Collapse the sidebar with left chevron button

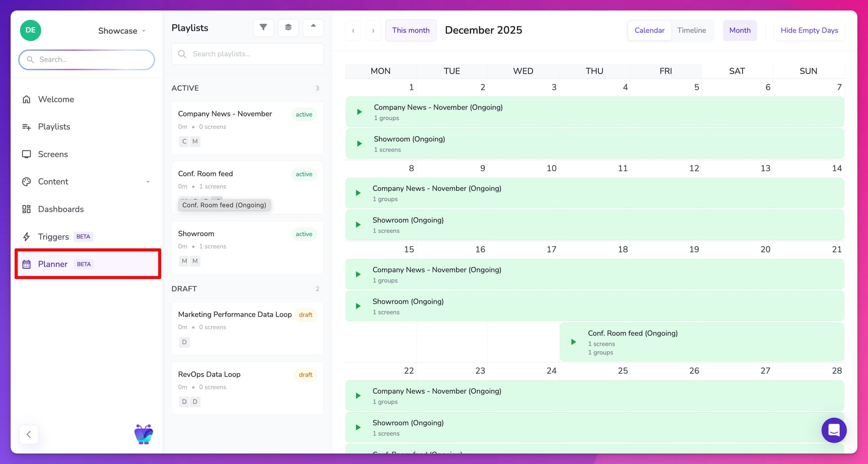point(29,434)
